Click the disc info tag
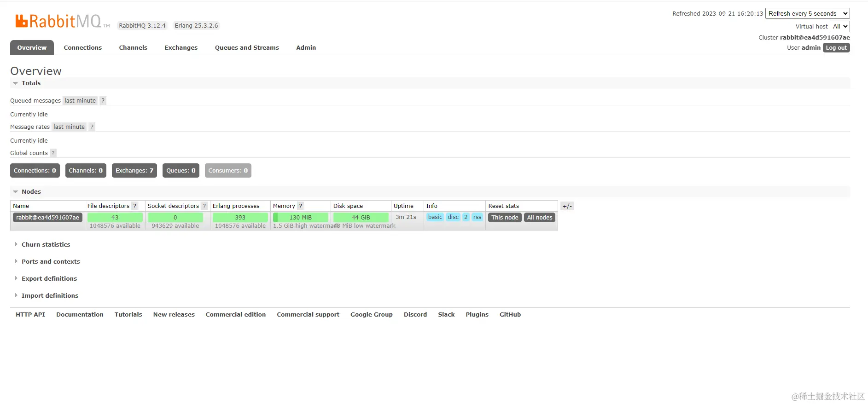The image size is (868, 404). point(454,217)
